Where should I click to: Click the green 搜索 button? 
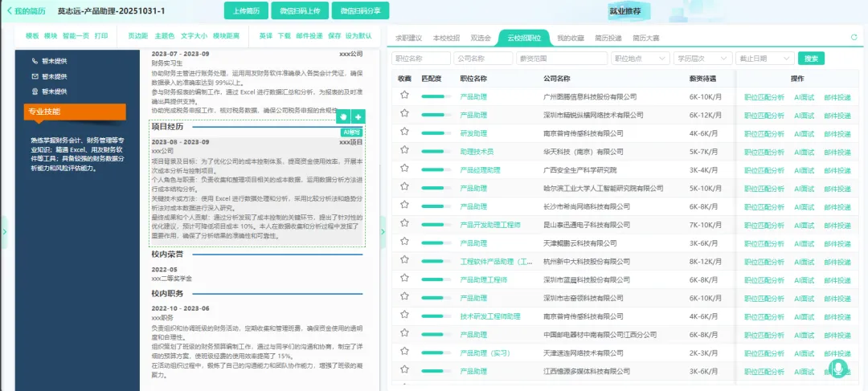pos(811,58)
